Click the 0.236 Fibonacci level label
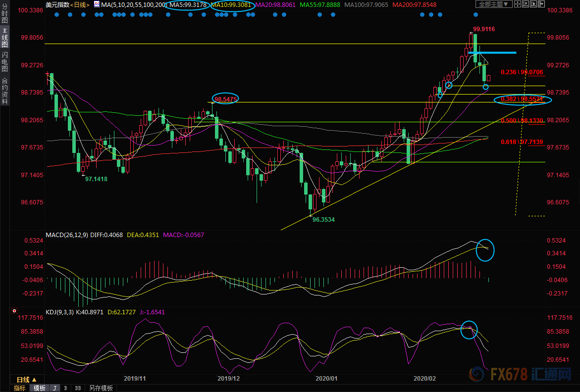Screen dimensions: 580x392 (522, 72)
